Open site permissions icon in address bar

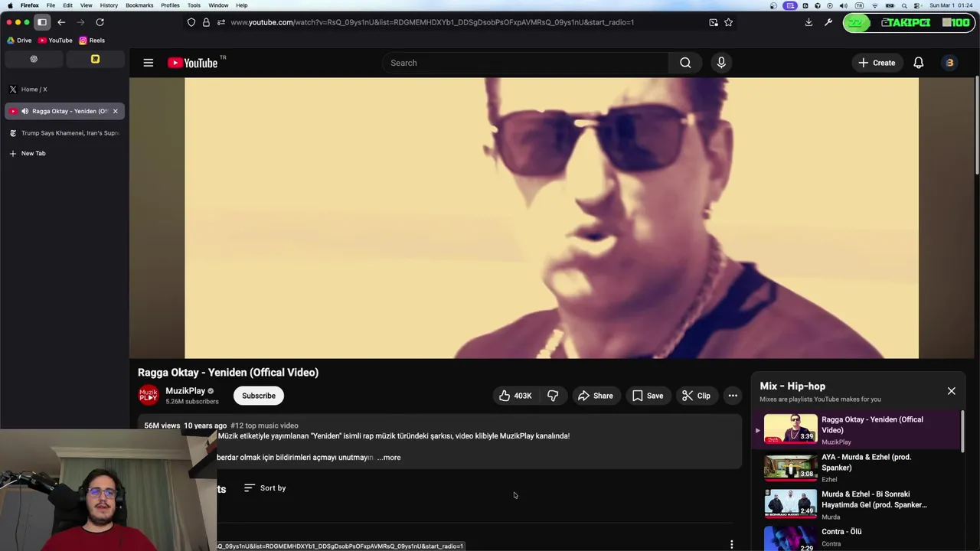(x=220, y=22)
